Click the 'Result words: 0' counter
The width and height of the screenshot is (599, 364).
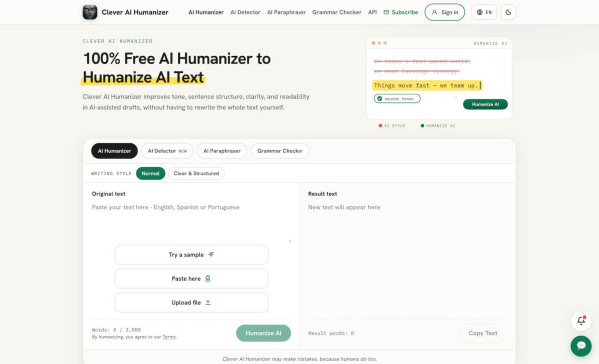[x=331, y=333]
